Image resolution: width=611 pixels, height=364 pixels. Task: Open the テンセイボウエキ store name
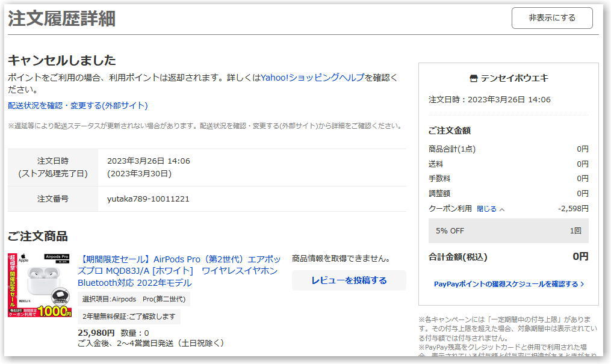pyautogui.click(x=514, y=78)
